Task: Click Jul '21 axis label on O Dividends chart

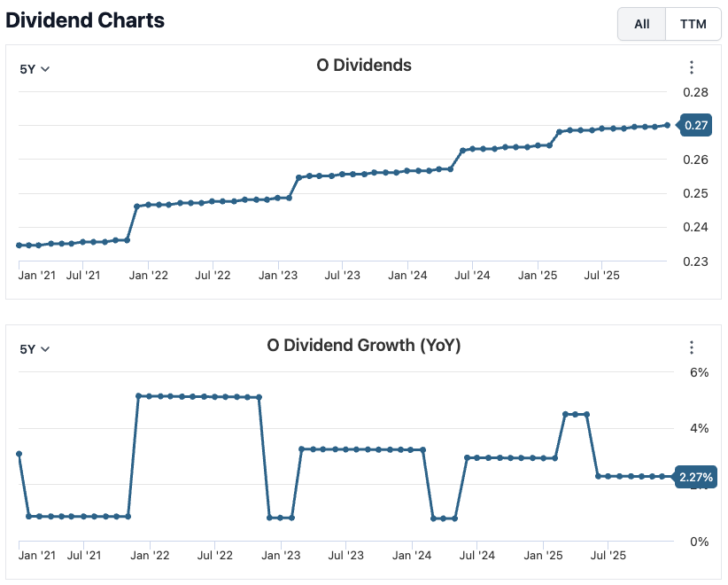Action: click(x=82, y=276)
